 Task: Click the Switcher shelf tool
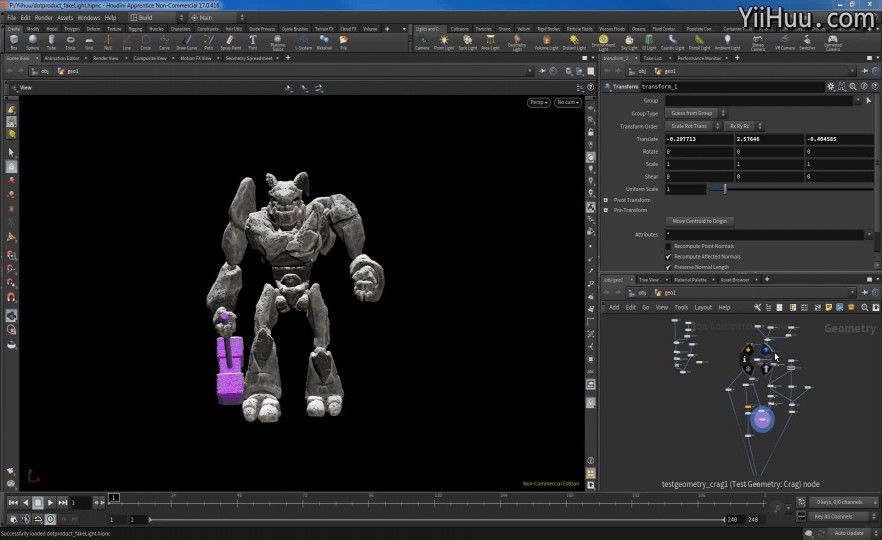tap(807, 42)
